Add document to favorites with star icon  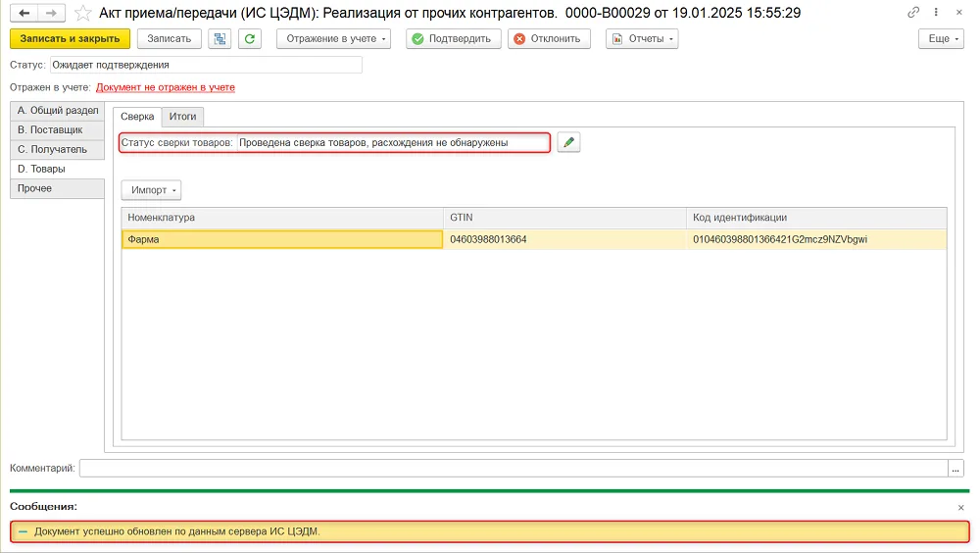point(82,13)
